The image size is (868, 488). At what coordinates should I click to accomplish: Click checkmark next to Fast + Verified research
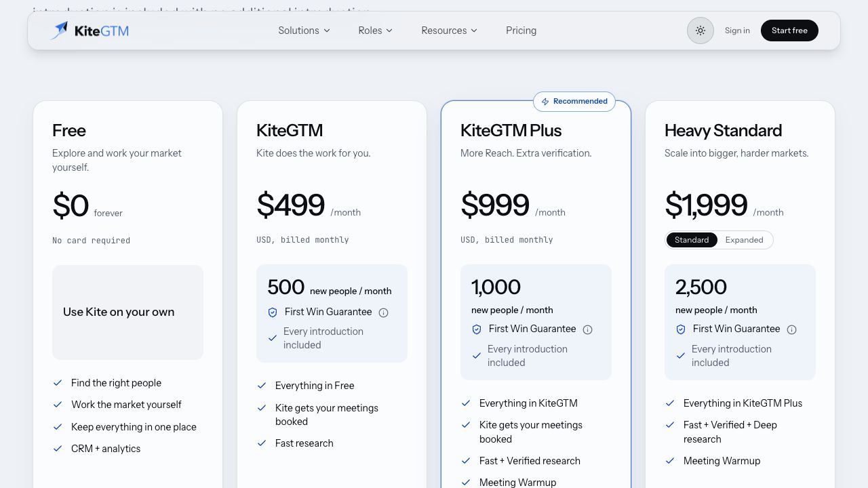coord(466,461)
